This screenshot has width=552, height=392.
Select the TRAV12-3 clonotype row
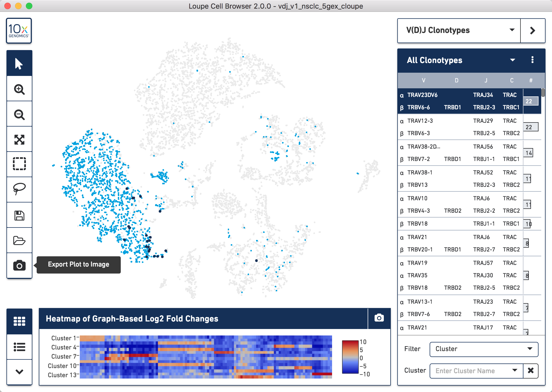click(458, 127)
